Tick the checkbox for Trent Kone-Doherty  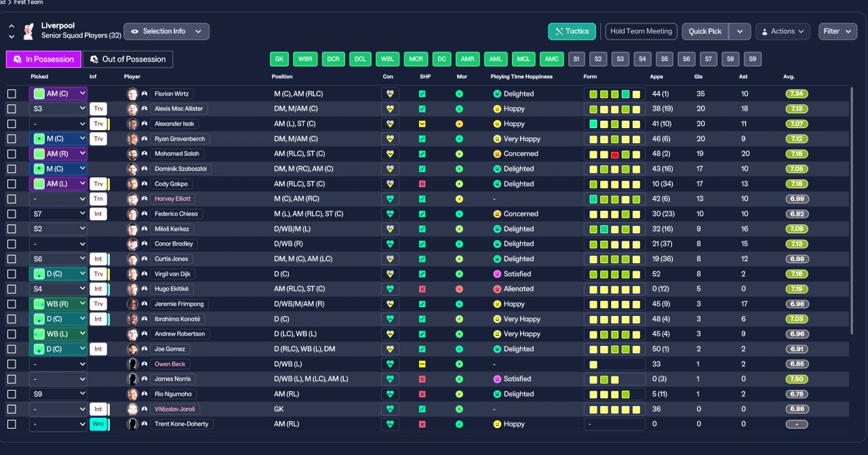pyautogui.click(x=12, y=424)
